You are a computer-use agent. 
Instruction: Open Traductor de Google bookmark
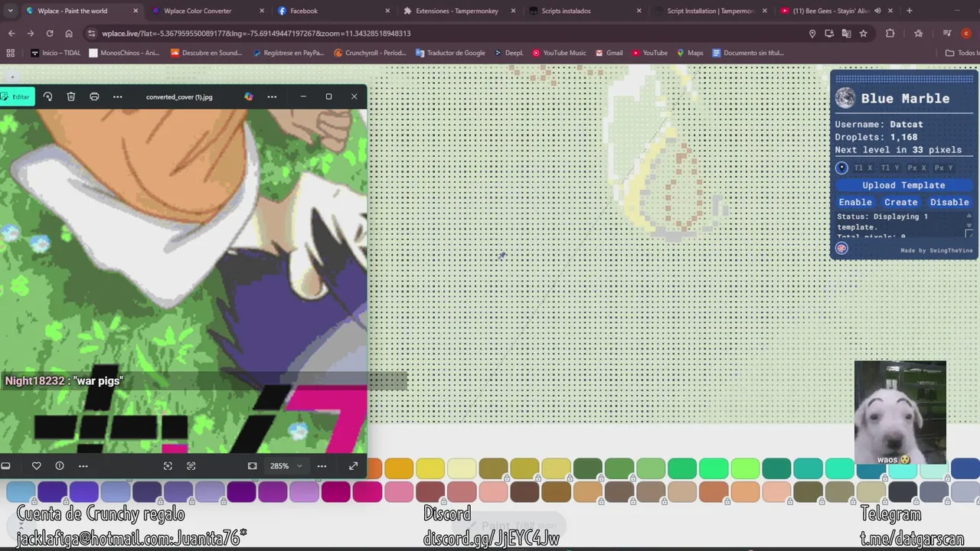(x=450, y=53)
